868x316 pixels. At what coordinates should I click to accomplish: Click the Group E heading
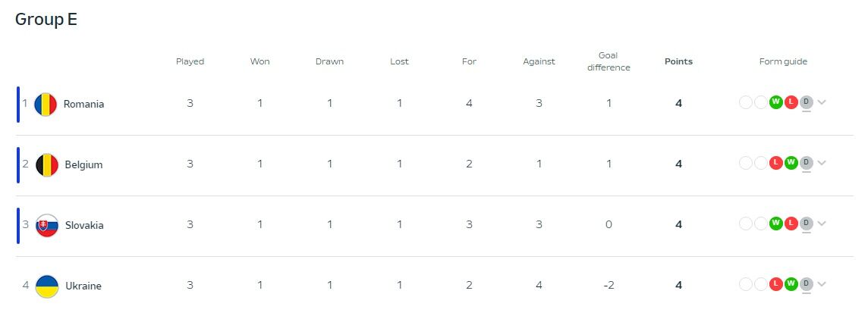pos(46,20)
